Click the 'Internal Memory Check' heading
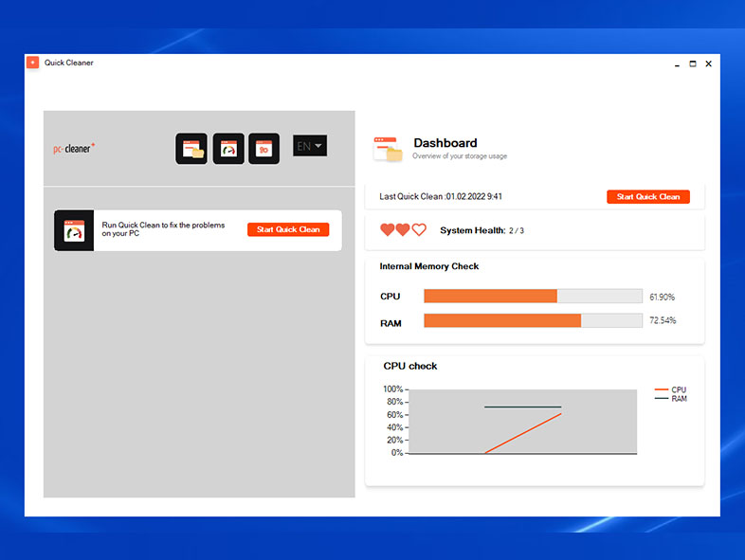Image resolution: width=745 pixels, height=560 pixels. coord(429,266)
